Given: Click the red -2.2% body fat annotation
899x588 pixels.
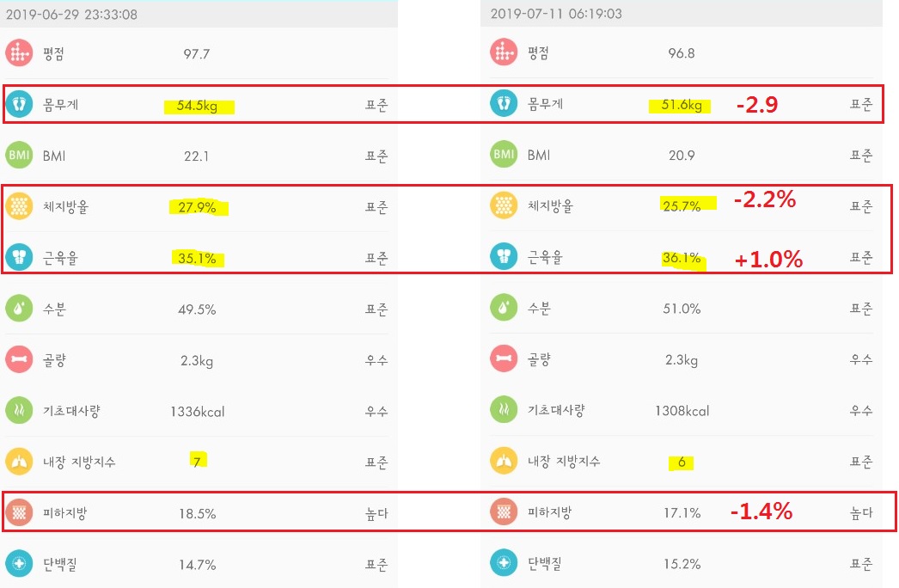Looking at the screenshot, I should point(765,199).
